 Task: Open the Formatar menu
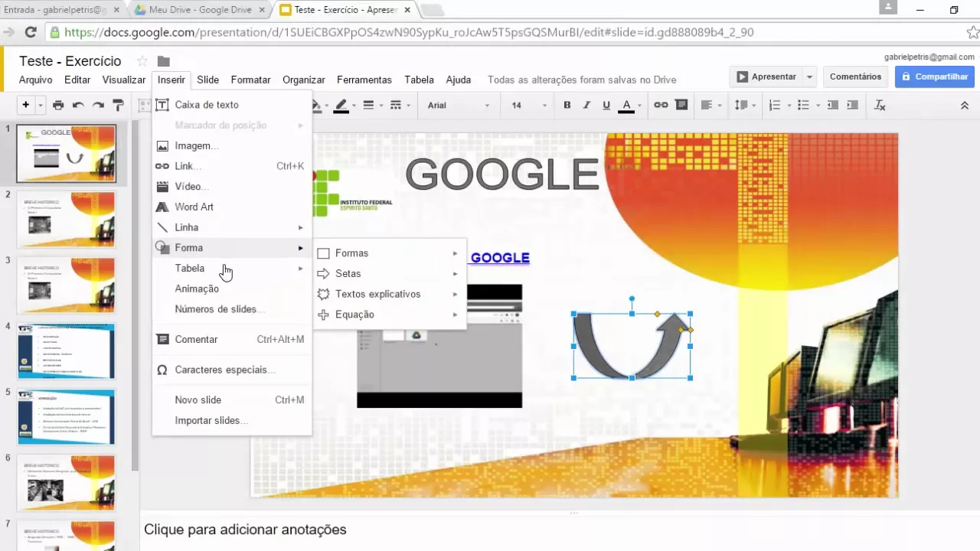[250, 80]
